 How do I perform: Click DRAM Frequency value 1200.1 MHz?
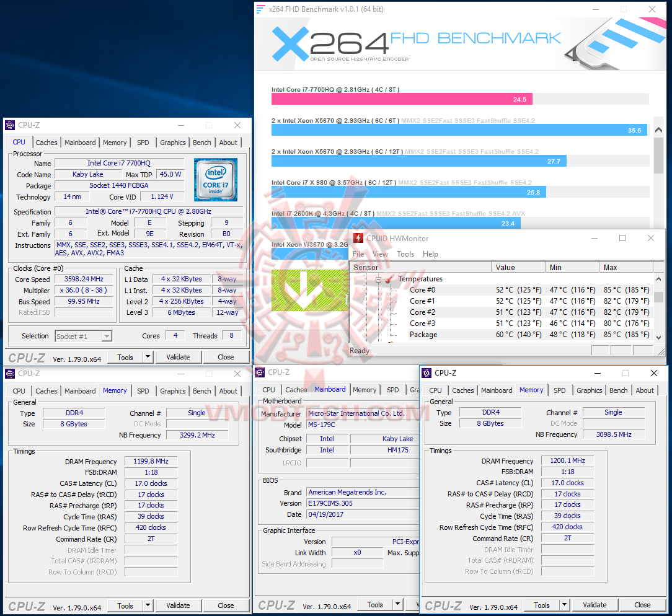coord(567,460)
